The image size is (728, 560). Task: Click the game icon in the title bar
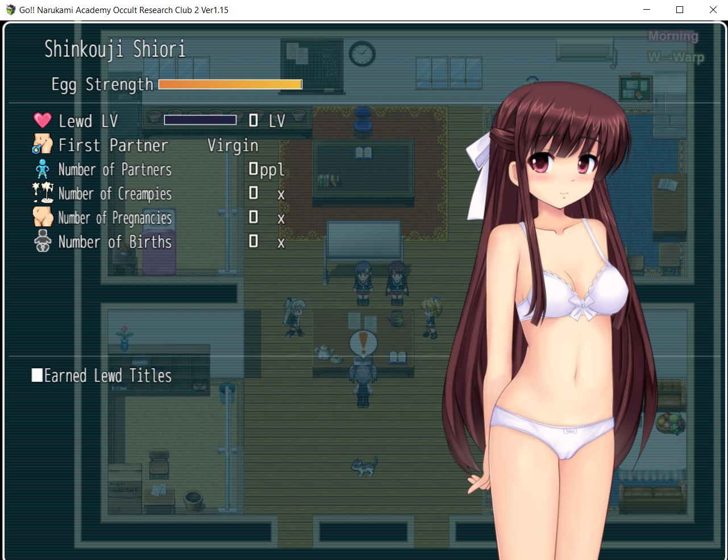(10, 10)
